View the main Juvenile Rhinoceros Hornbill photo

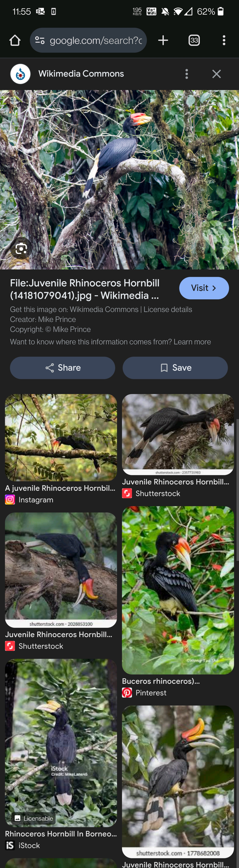[119, 179]
